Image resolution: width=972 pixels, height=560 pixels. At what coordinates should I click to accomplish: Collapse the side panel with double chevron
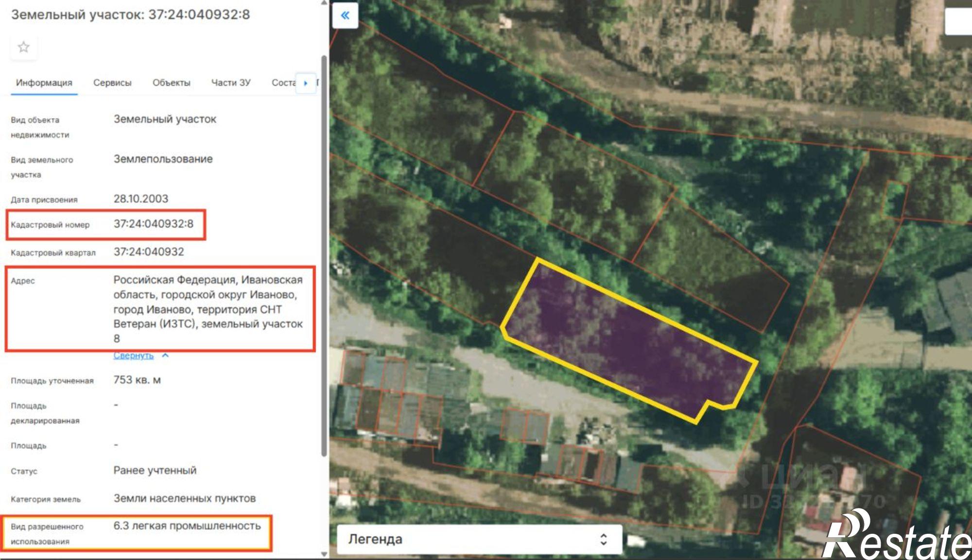(x=345, y=16)
